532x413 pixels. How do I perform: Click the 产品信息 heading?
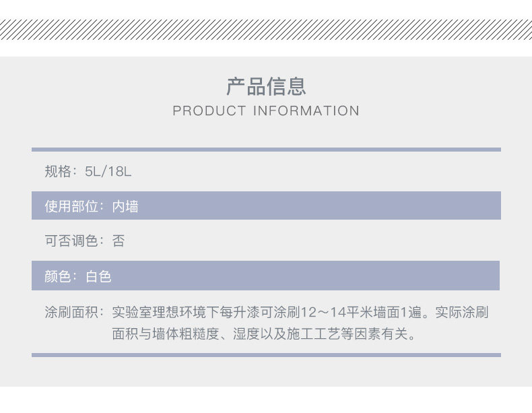tap(266, 86)
